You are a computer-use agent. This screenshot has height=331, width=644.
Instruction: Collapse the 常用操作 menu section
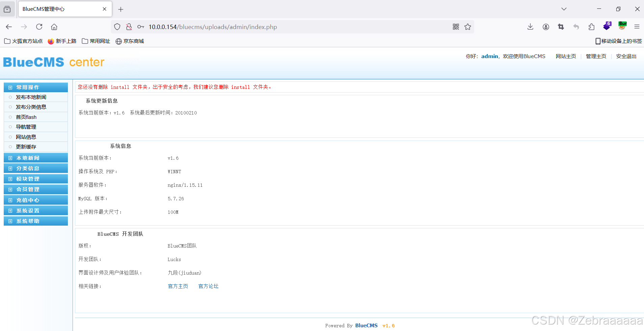coord(36,87)
